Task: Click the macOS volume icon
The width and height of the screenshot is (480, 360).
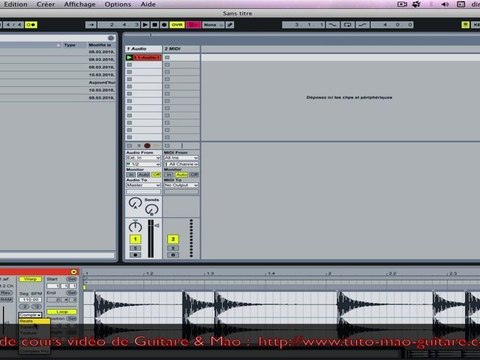Action: pos(445,4)
